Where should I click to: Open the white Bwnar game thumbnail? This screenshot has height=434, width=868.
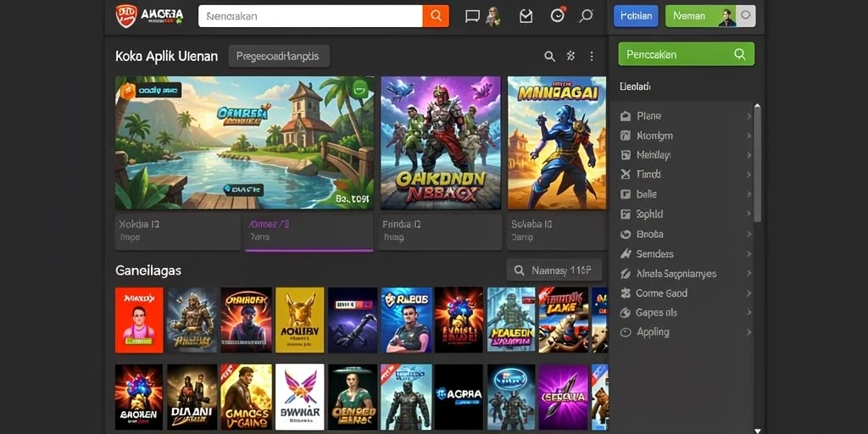299,397
